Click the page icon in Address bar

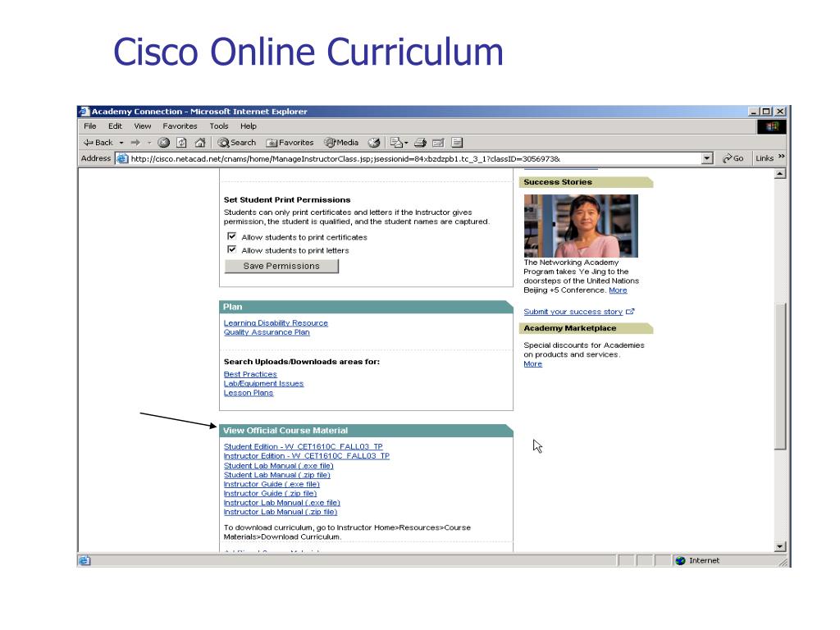123,158
